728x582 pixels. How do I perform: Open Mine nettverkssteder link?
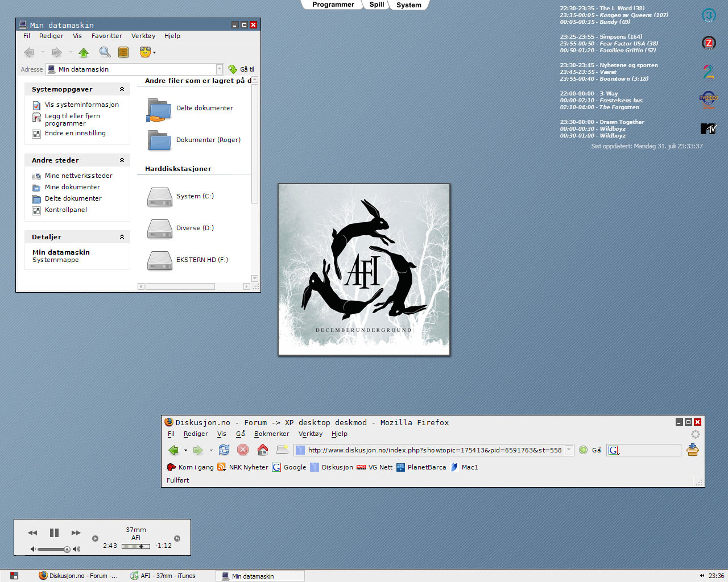coord(78,176)
